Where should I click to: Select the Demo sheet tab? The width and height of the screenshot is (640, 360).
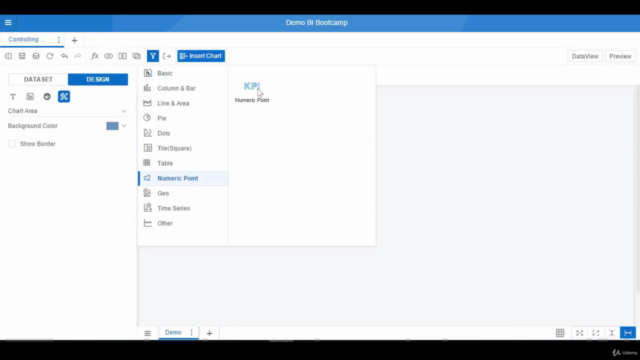pyautogui.click(x=173, y=333)
